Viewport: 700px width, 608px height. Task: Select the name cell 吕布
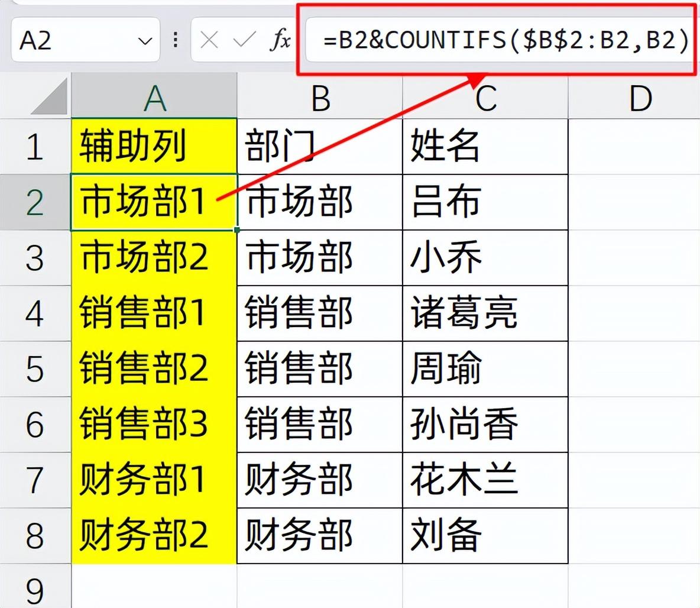tap(485, 202)
